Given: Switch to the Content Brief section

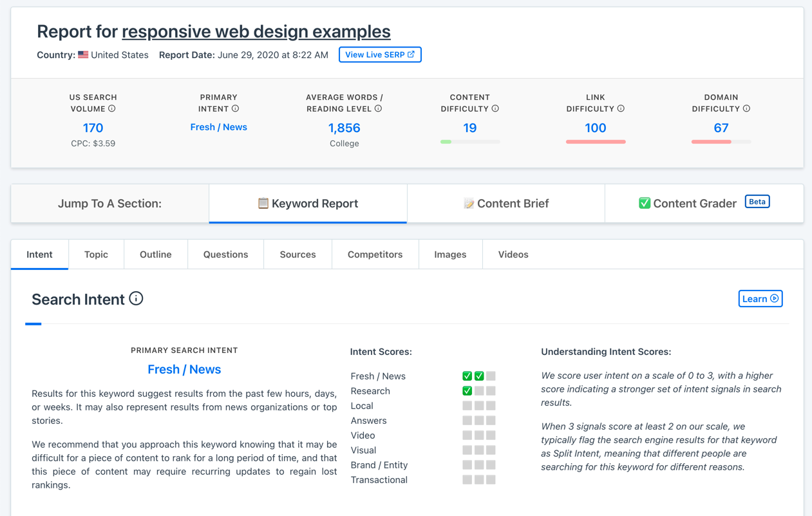Looking at the screenshot, I should coord(505,204).
